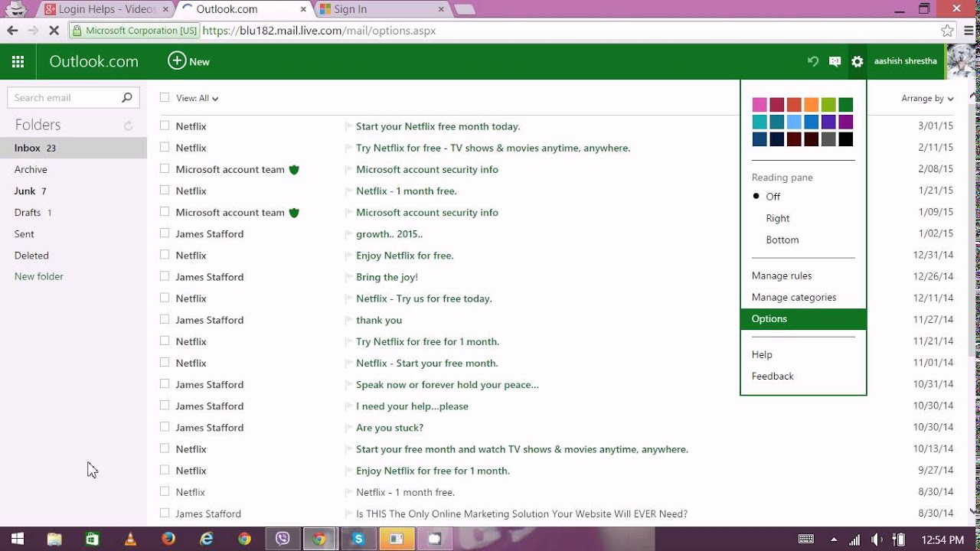The image size is (980, 551).
Task: Pick the orange theme color swatch
Action: coord(811,105)
